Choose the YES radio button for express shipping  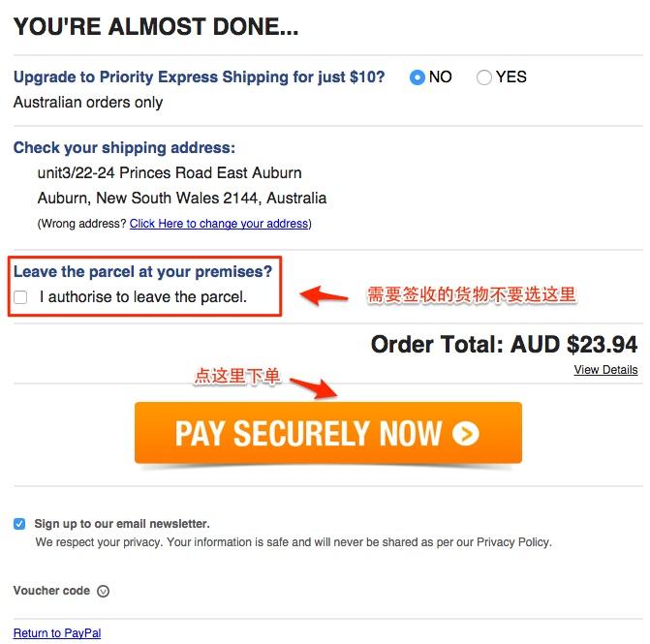(x=483, y=77)
